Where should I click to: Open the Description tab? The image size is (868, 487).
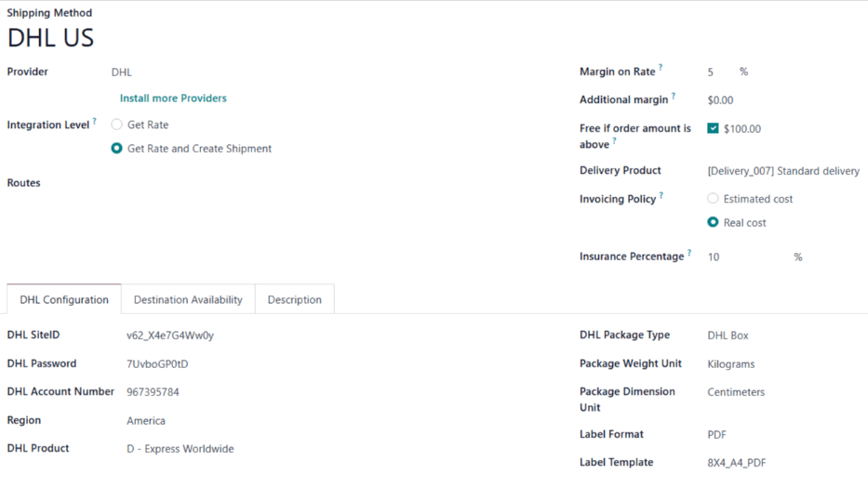click(x=294, y=300)
